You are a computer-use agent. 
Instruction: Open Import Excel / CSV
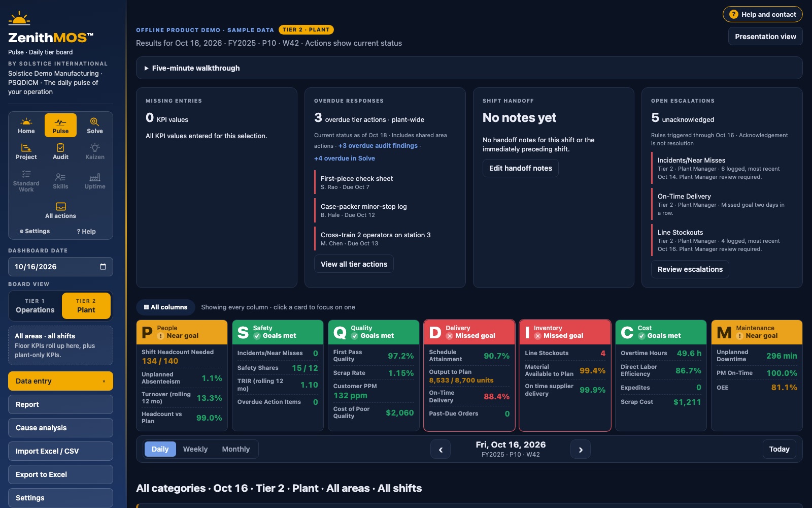[60, 451]
